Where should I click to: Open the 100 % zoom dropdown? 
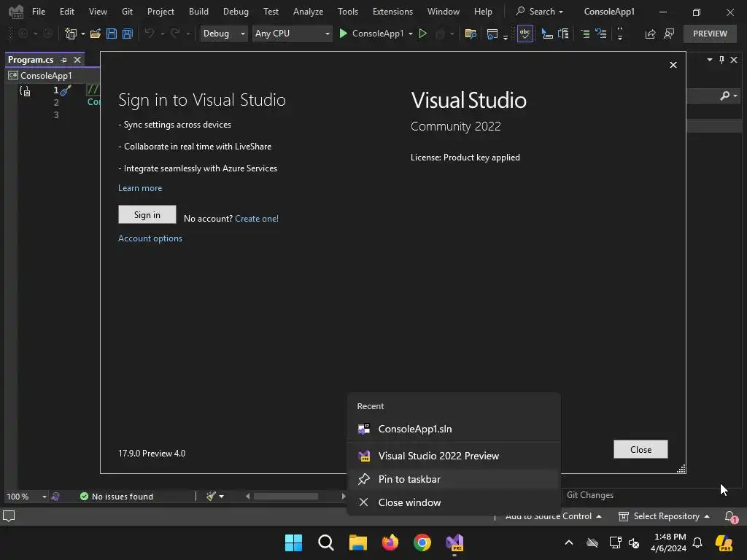click(x=26, y=496)
